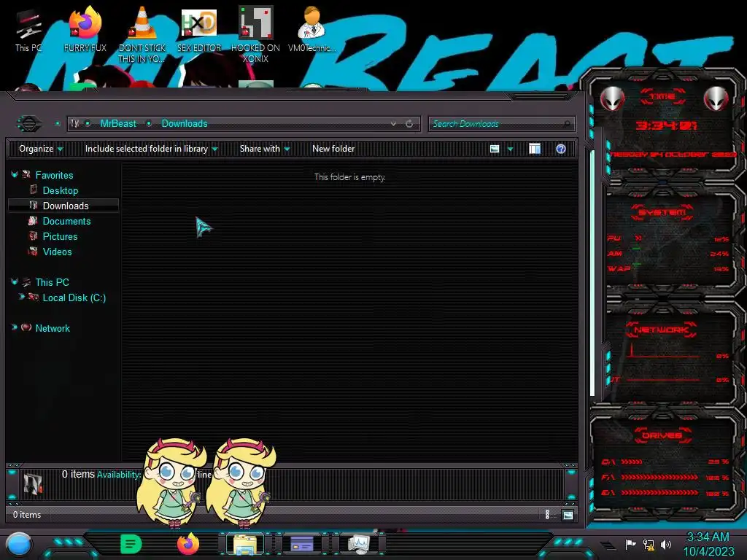The image size is (747, 560).
Task: Click the volume speaker tray icon
Action: pyautogui.click(x=666, y=544)
